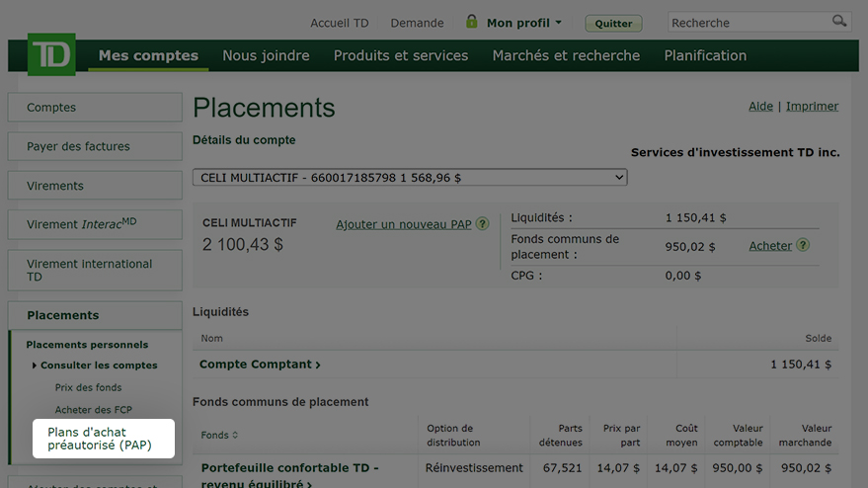The height and width of the screenshot is (488, 868).
Task: Click the Valeur comptable value 950,00 $
Action: point(737,468)
